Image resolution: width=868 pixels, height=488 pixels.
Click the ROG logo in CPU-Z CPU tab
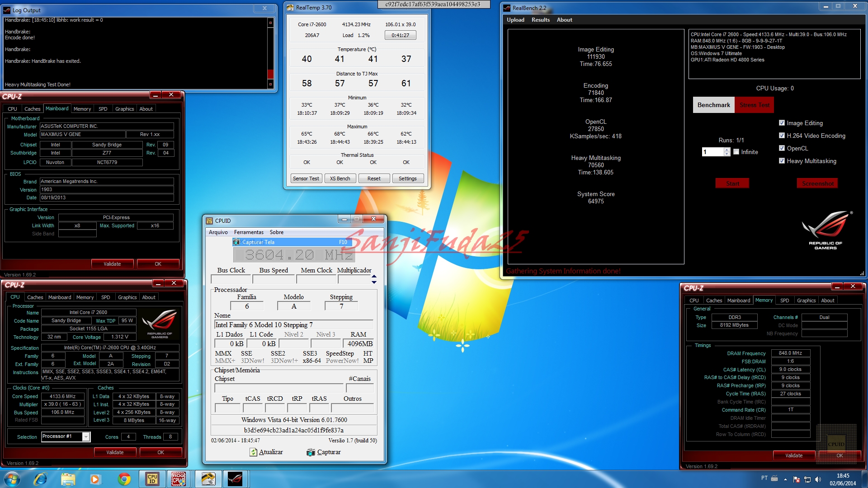pyautogui.click(x=159, y=324)
